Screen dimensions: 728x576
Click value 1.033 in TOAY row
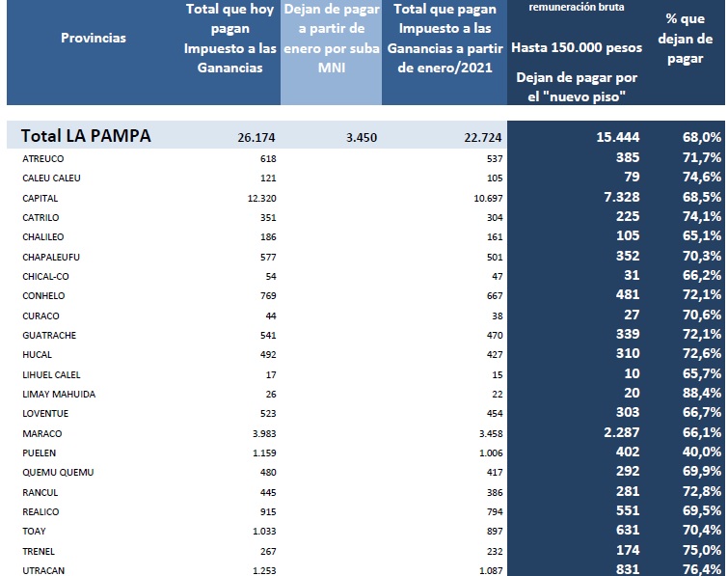coord(264,532)
